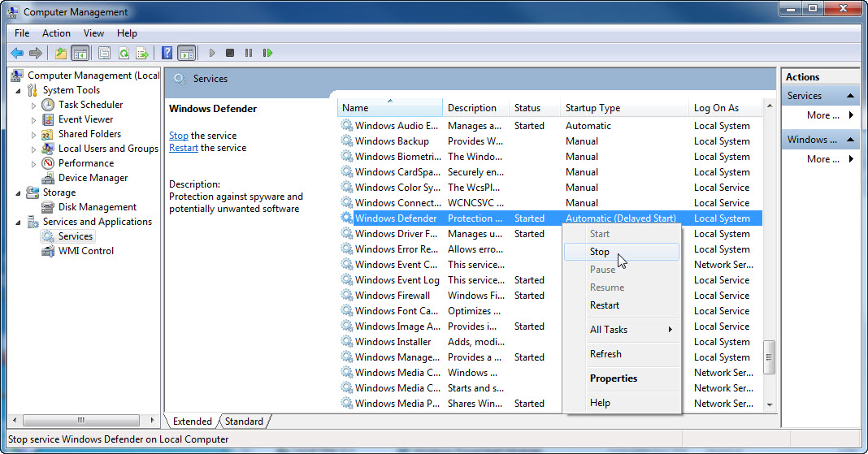Open the View menu
This screenshot has height=454, width=868.
(93, 33)
